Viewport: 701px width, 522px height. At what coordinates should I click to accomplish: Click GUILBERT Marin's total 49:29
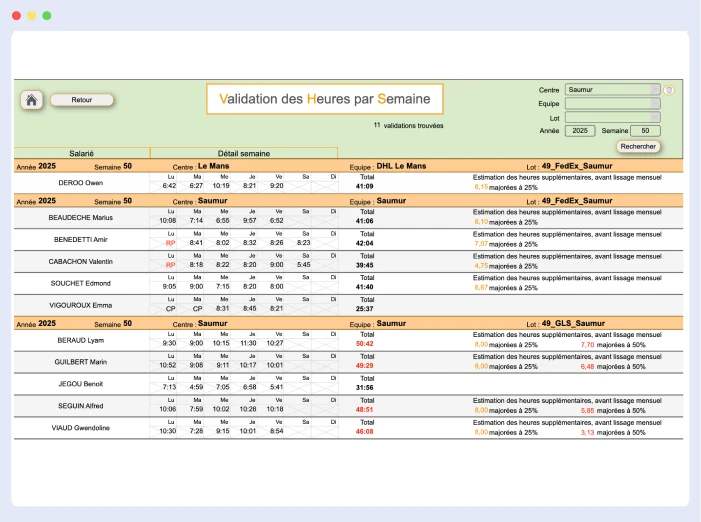click(365, 365)
